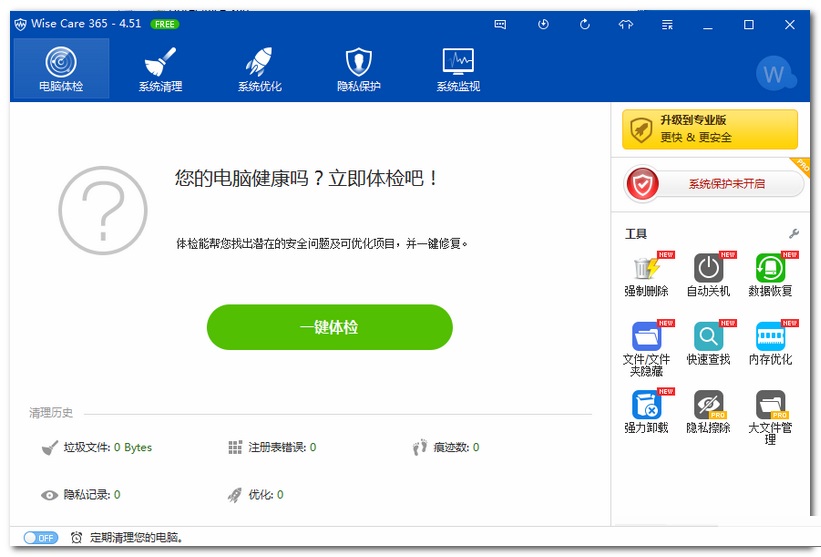Image resolution: width=821 pixels, height=557 pixels.
Task: Click the 垃圾文件: 0 Bytes entry
Action: pos(97,448)
